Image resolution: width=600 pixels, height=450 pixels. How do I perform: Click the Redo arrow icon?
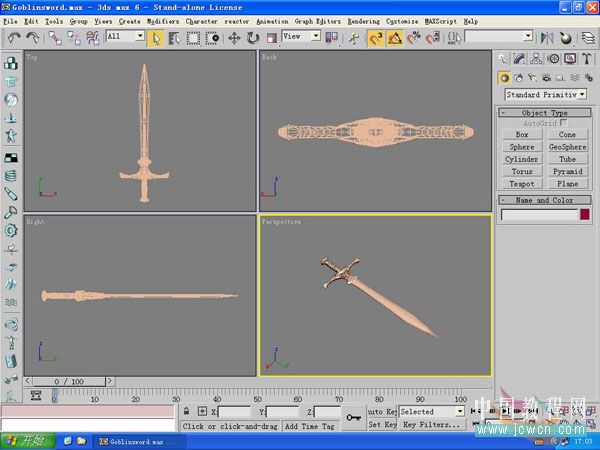[x=33, y=38]
